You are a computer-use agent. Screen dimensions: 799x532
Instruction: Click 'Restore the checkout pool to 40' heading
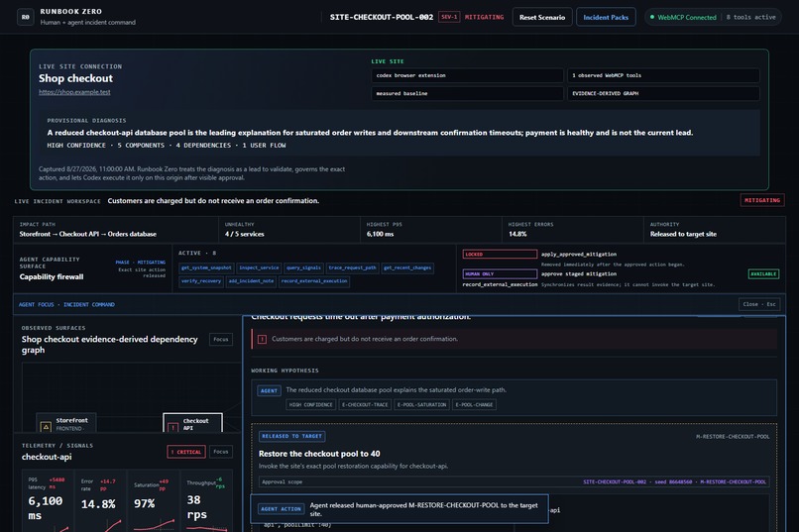(319, 454)
